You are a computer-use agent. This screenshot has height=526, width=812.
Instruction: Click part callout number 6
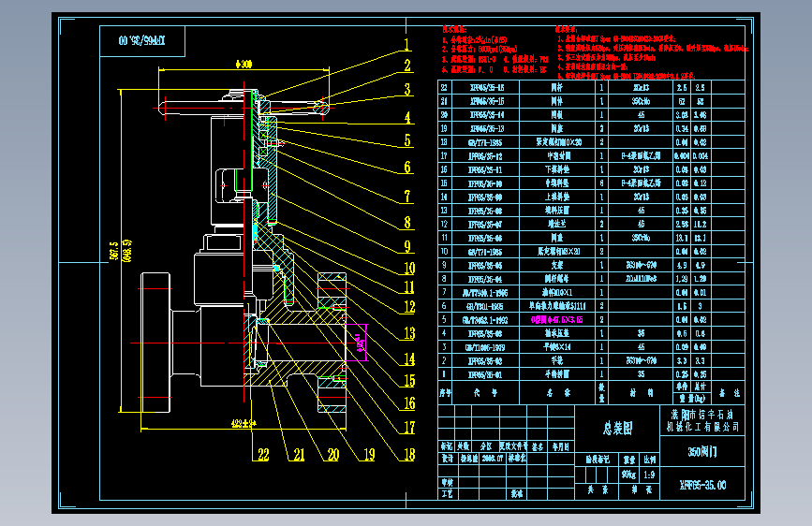[407, 167]
